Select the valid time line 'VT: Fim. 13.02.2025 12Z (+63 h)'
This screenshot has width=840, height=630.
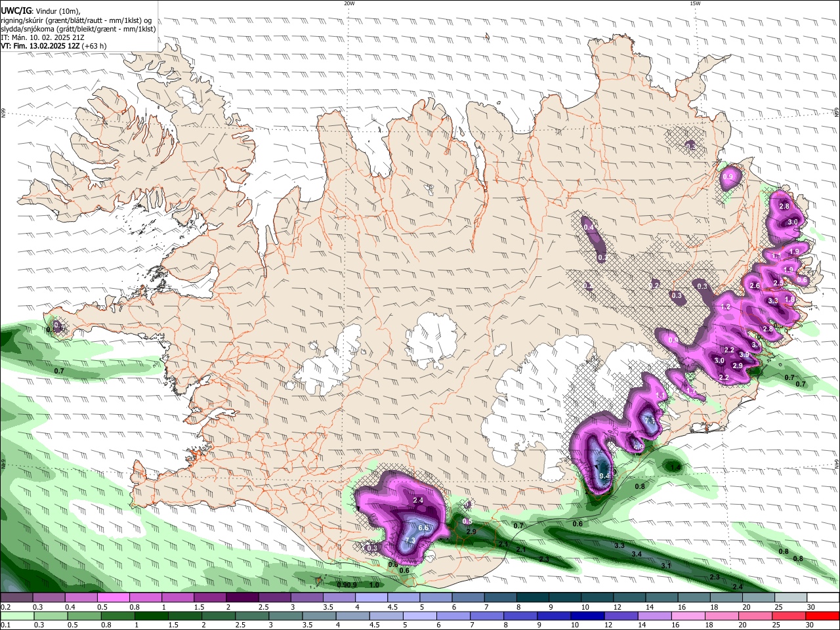54,46
